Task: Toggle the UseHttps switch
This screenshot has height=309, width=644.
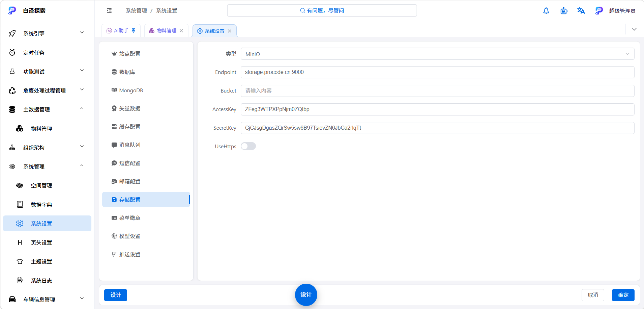Action: 248,146
